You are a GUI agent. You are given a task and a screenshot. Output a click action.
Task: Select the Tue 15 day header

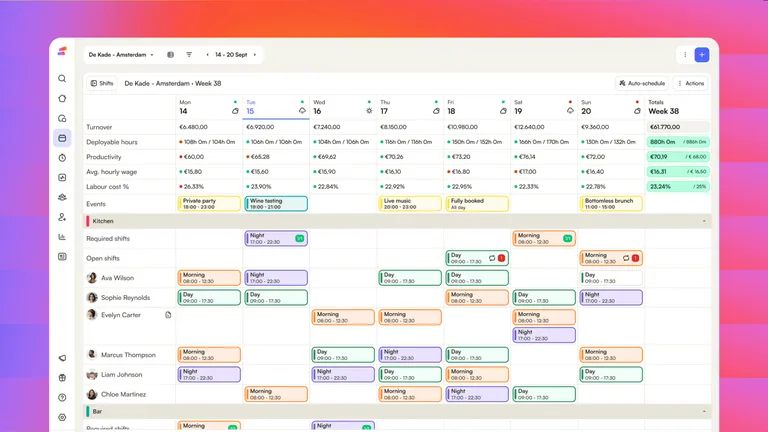click(x=276, y=107)
